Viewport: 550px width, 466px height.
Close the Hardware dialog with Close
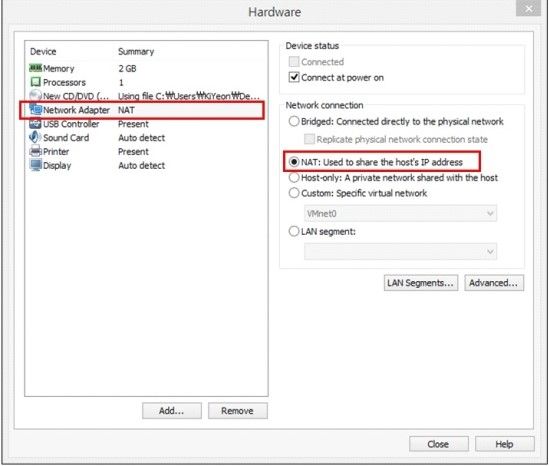coord(438,444)
